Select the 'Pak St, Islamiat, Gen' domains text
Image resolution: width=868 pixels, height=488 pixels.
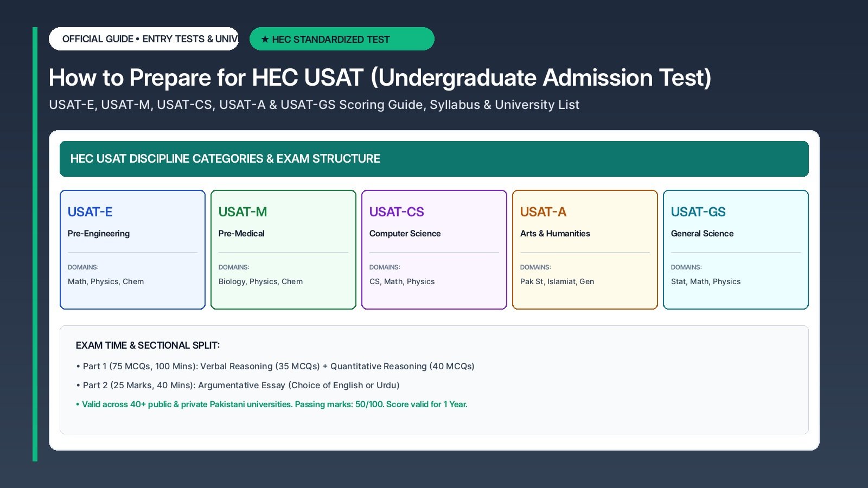(557, 281)
